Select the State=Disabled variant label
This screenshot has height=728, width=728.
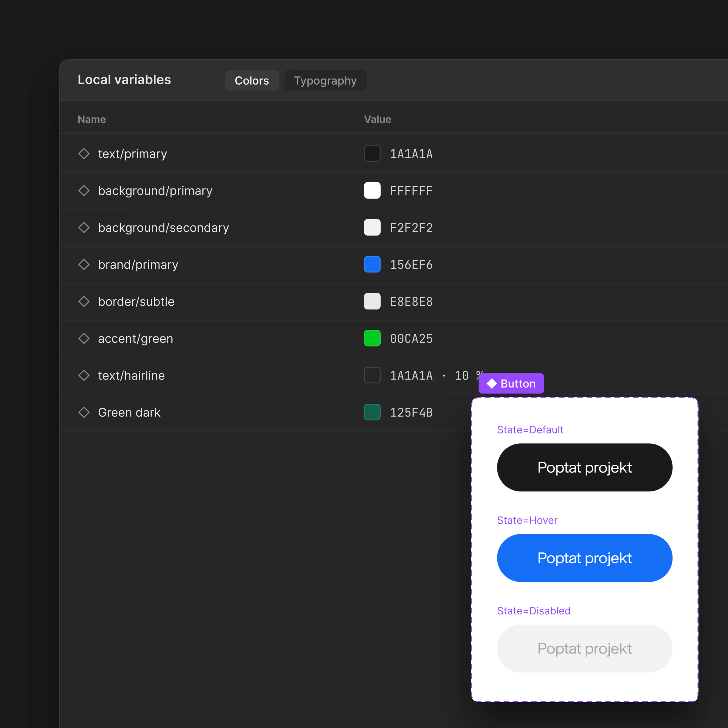[534, 610]
